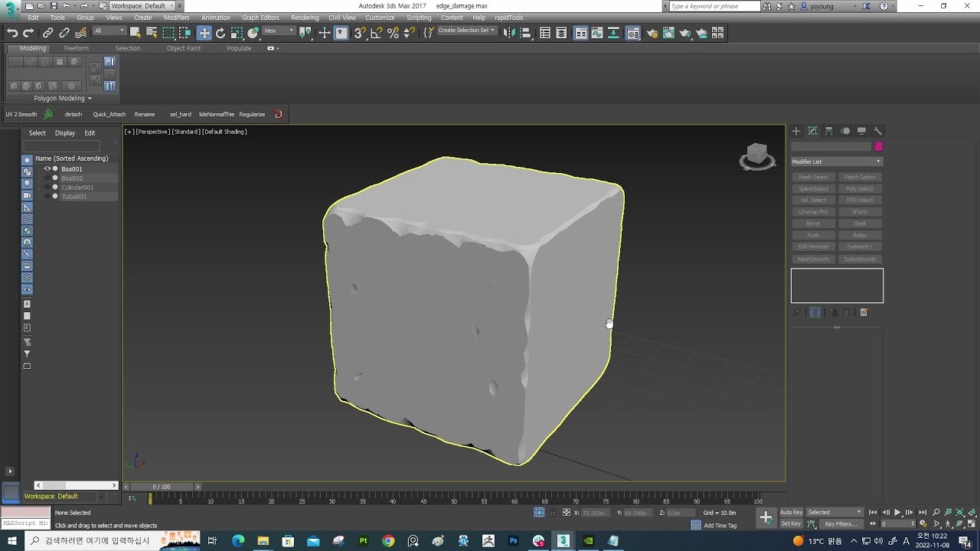Toggle Percent Snap on toolbar
The width and height of the screenshot is (980, 551).
click(x=393, y=33)
